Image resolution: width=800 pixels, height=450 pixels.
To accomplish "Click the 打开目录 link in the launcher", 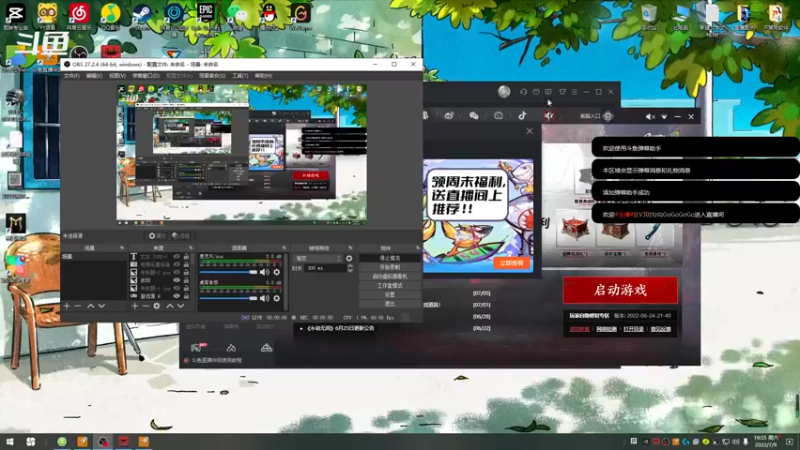I will coord(633,329).
